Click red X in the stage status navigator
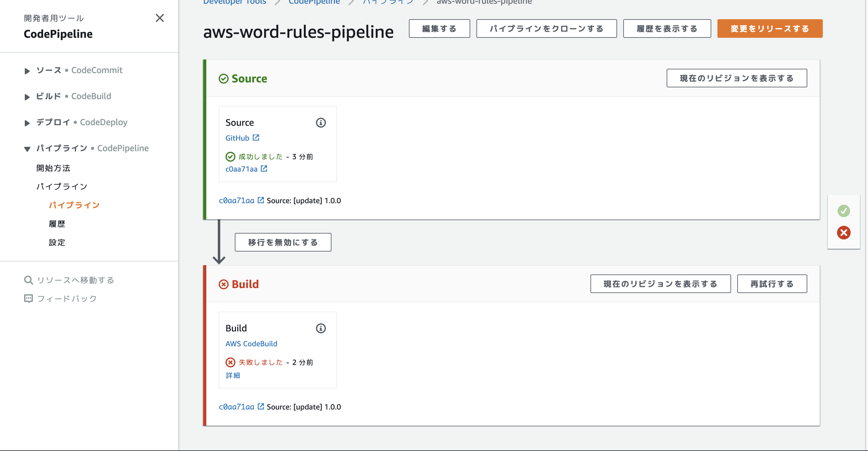868x451 pixels. click(x=844, y=233)
